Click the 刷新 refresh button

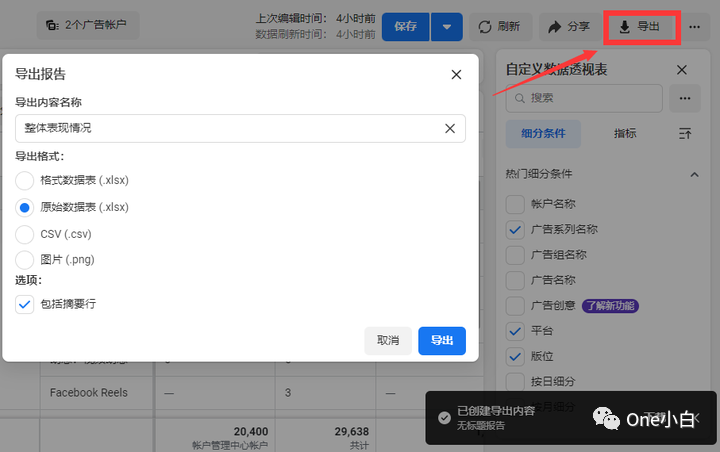501,27
